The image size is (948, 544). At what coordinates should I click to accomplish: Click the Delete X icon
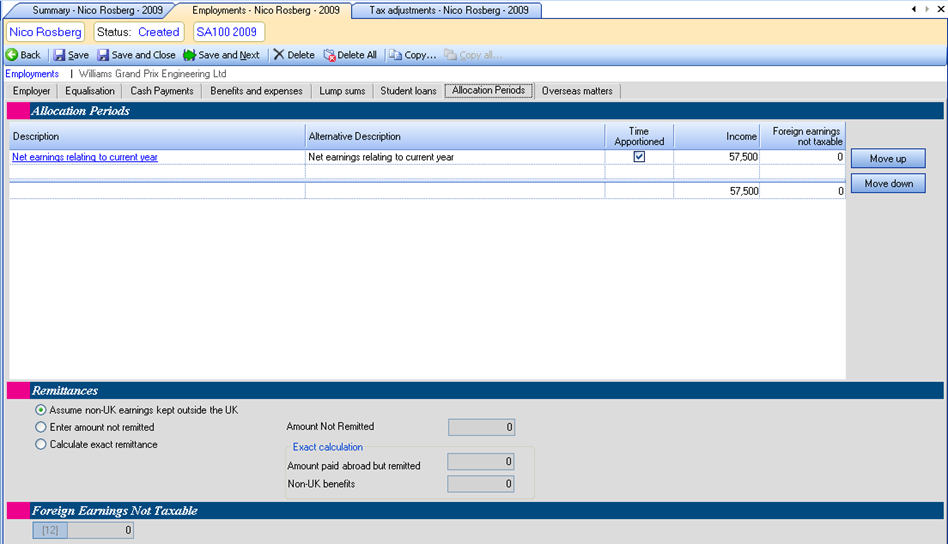click(x=279, y=55)
